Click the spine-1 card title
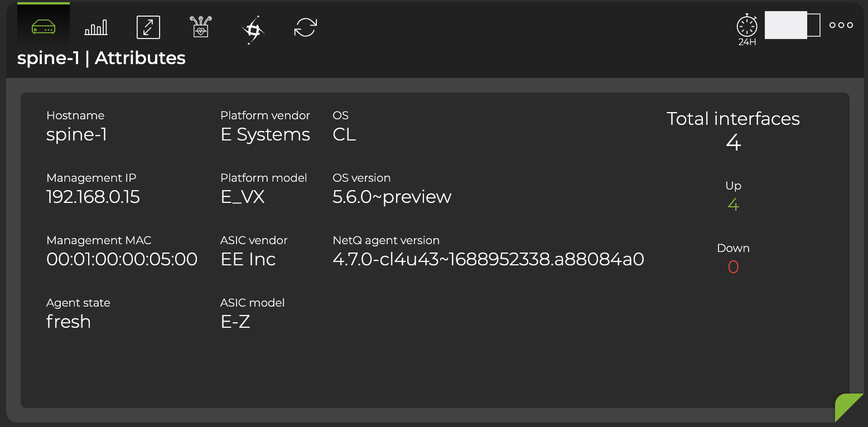Viewport: 868px width, 427px height. click(x=102, y=58)
